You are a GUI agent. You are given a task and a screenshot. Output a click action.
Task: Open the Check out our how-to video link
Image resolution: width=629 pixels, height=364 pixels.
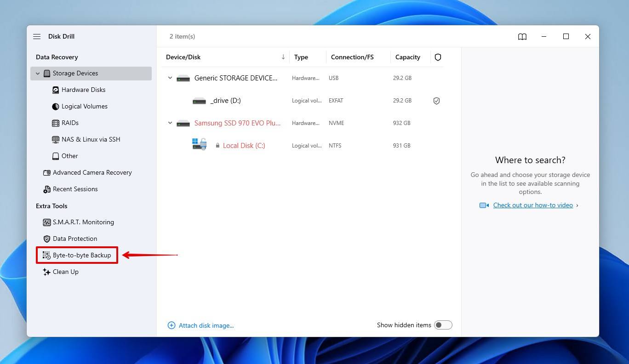point(533,205)
